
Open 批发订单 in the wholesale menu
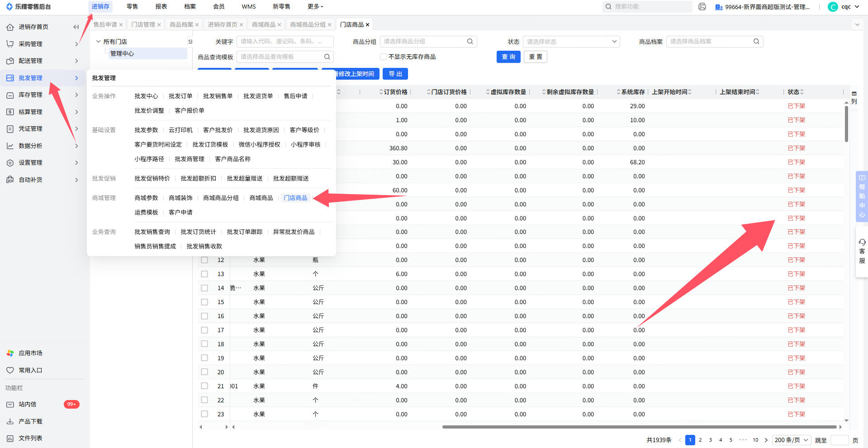180,96
